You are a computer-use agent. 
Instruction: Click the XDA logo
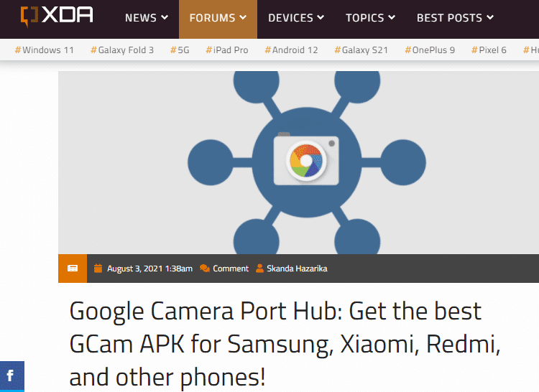(x=57, y=16)
